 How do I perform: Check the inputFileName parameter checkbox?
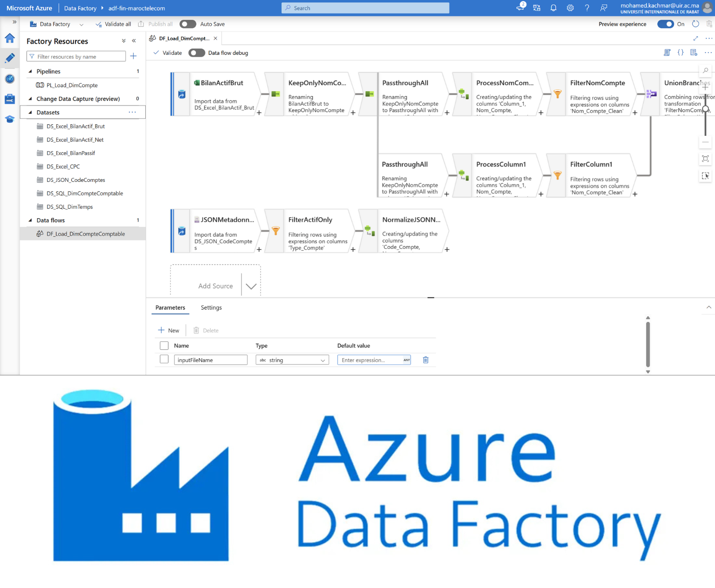[x=164, y=359]
